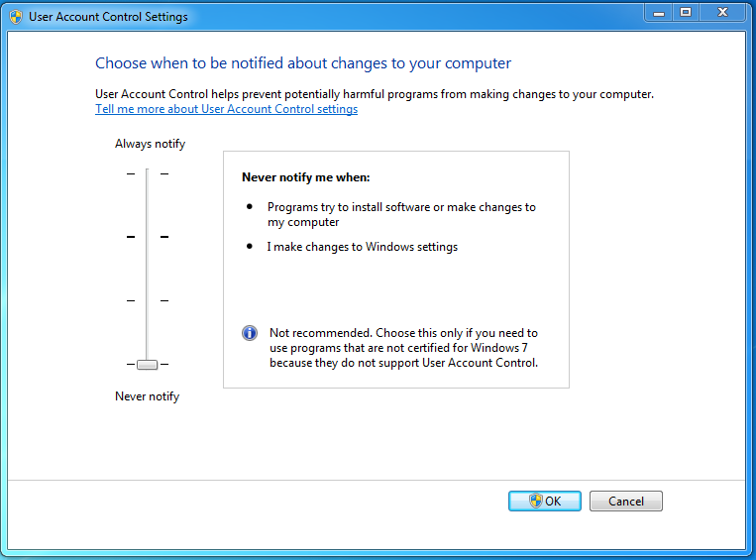Screen dimensions: 756x560
Task: Set slider to topmost Always notify tick mark
Action: tap(147, 173)
